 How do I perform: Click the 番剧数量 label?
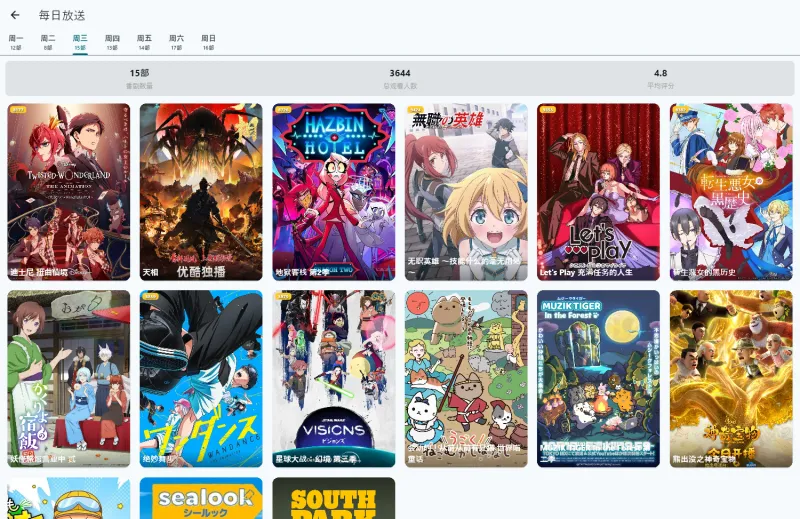(x=139, y=86)
